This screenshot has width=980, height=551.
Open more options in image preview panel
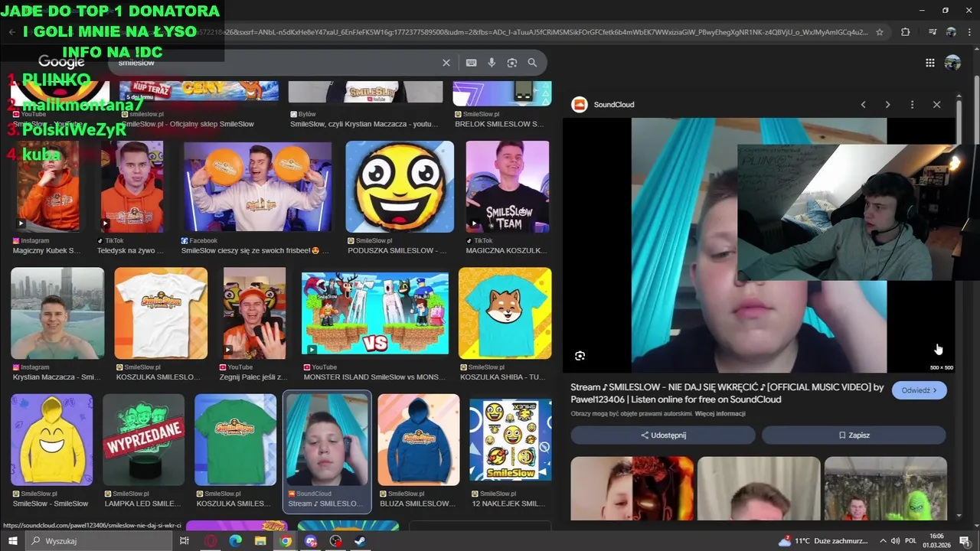tap(912, 105)
